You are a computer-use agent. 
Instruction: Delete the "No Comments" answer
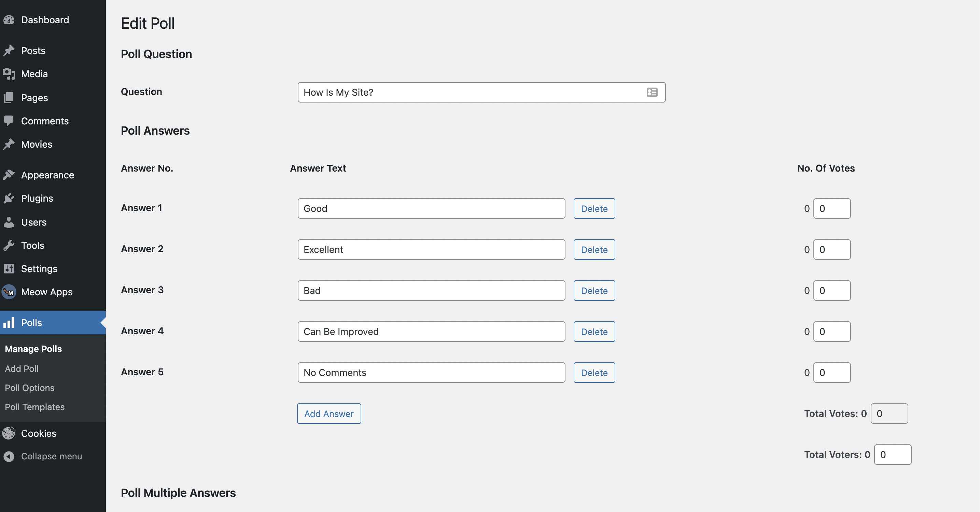coord(594,373)
